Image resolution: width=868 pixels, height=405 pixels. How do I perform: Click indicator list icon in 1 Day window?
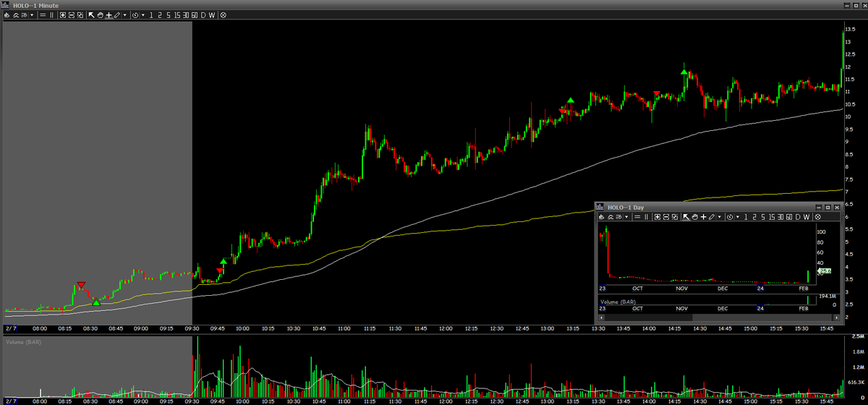click(618, 217)
